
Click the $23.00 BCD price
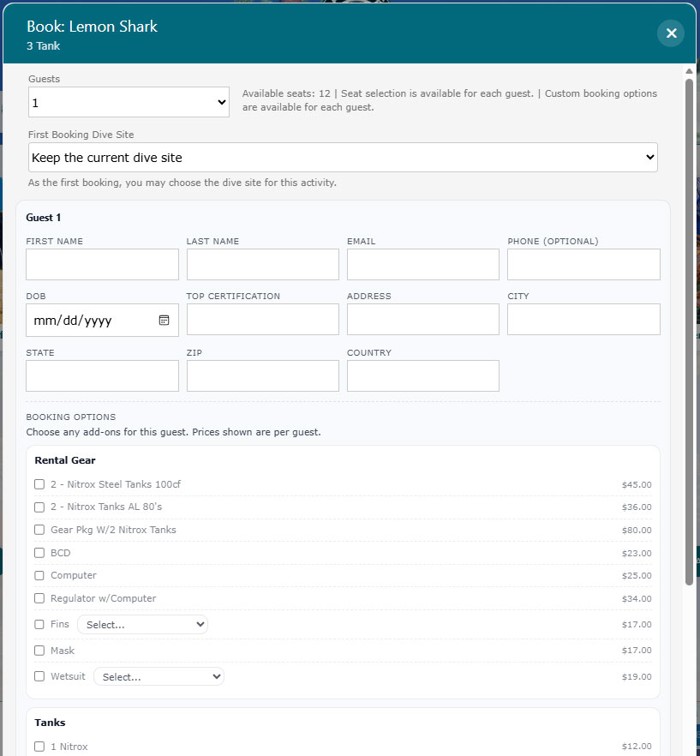pyautogui.click(x=637, y=554)
